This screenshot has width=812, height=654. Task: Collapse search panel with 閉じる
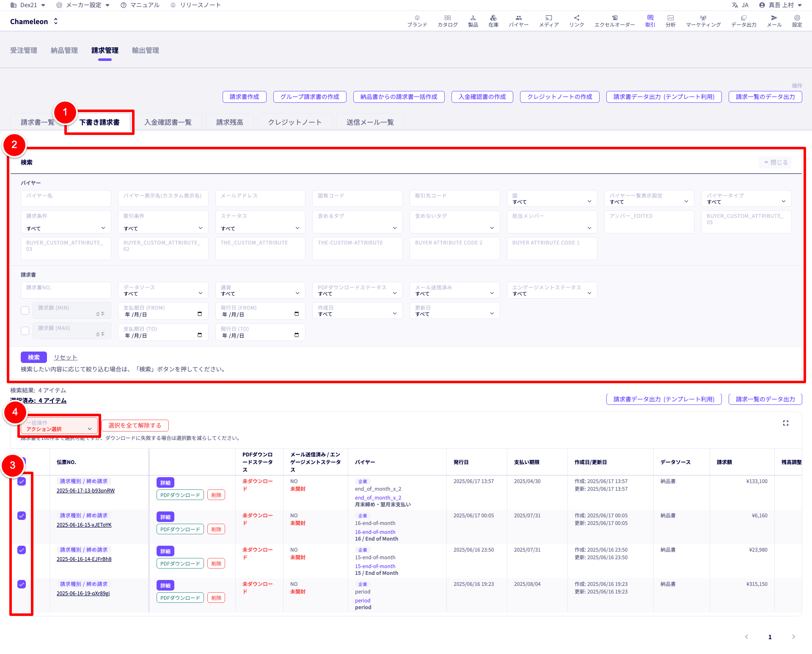pos(775,162)
